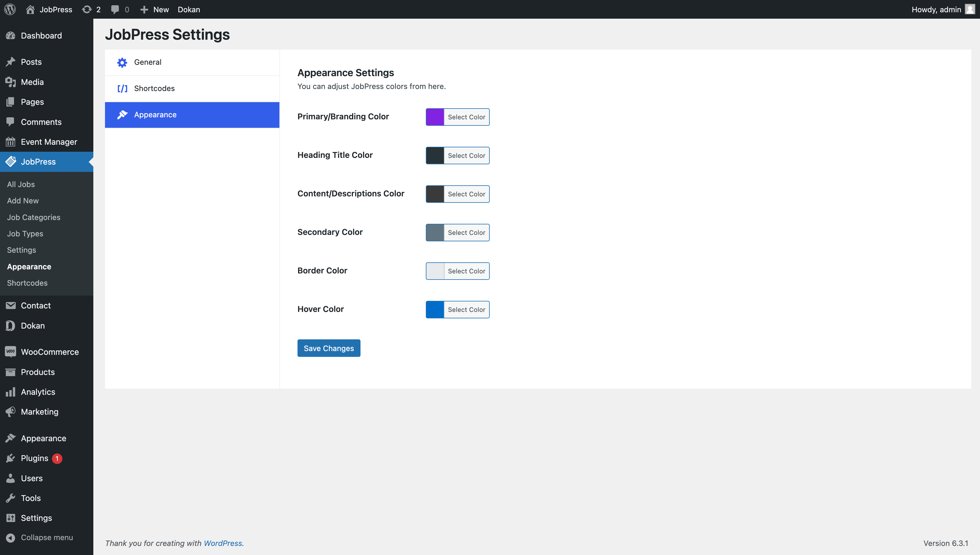
Task: Click Select Color for Border Color
Action: coord(466,271)
